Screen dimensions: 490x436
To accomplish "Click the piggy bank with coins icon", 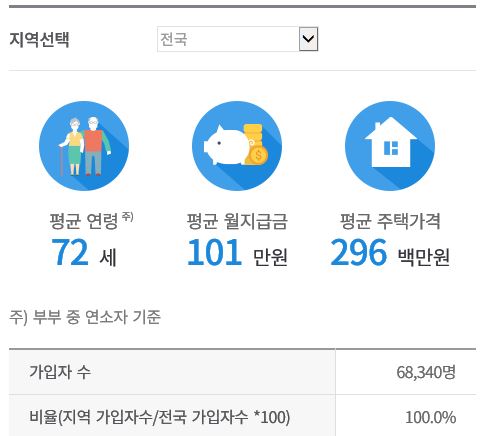I will pos(237,146).
